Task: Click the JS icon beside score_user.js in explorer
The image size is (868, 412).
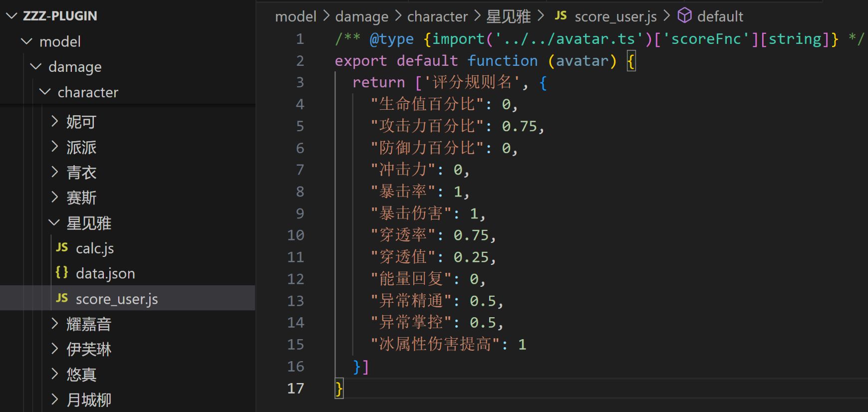Action: pos(62,298)
